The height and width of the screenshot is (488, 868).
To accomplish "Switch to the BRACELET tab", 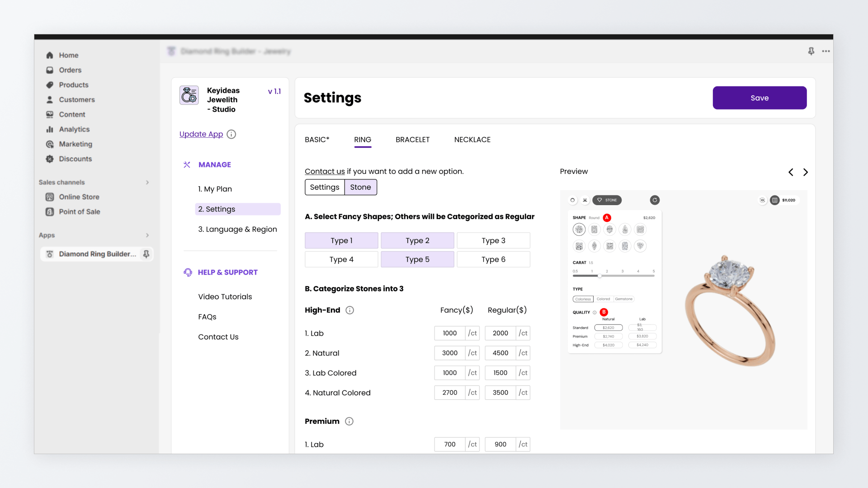I will point(412,140).
